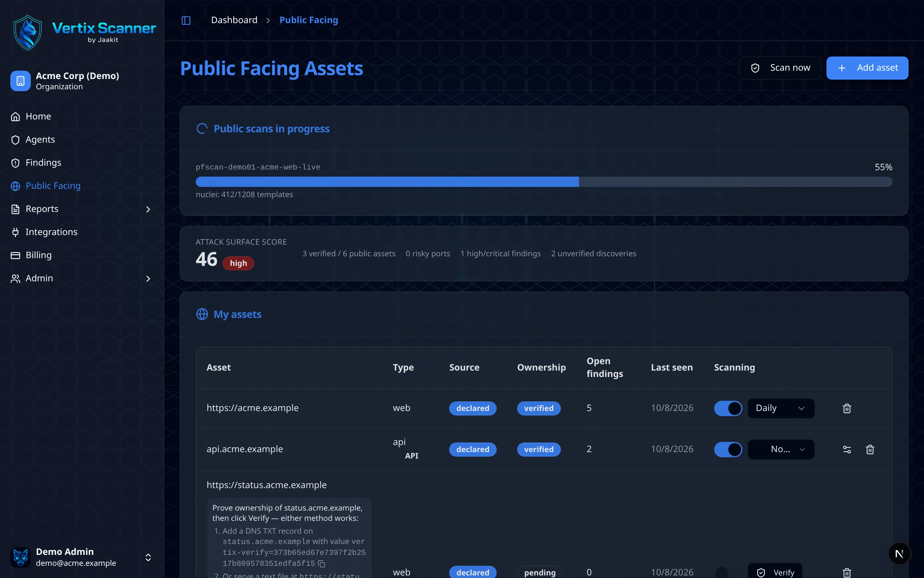Click the 1 high/critical findings stat
The width and height of the screenshot is (924, 578).
501,253
